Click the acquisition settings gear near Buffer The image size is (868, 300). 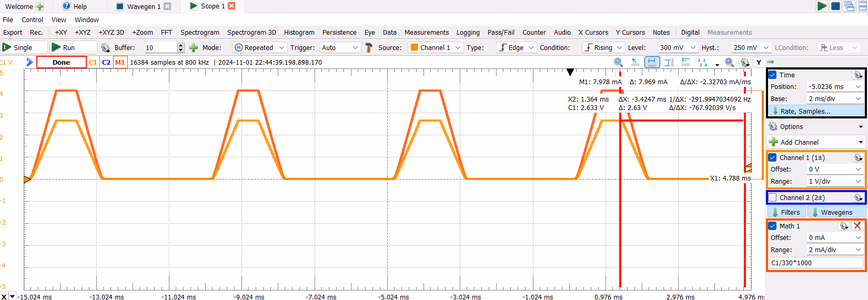(x=105, y=47)
